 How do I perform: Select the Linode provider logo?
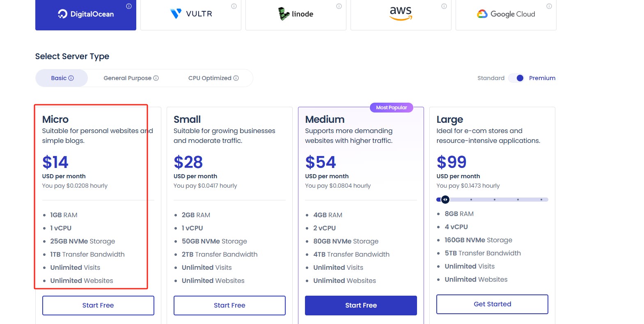pos(296,14)
